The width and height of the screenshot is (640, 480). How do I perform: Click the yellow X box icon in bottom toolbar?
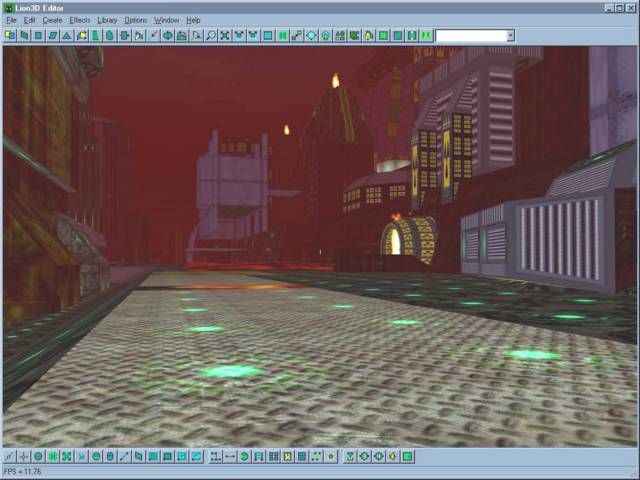288,456
